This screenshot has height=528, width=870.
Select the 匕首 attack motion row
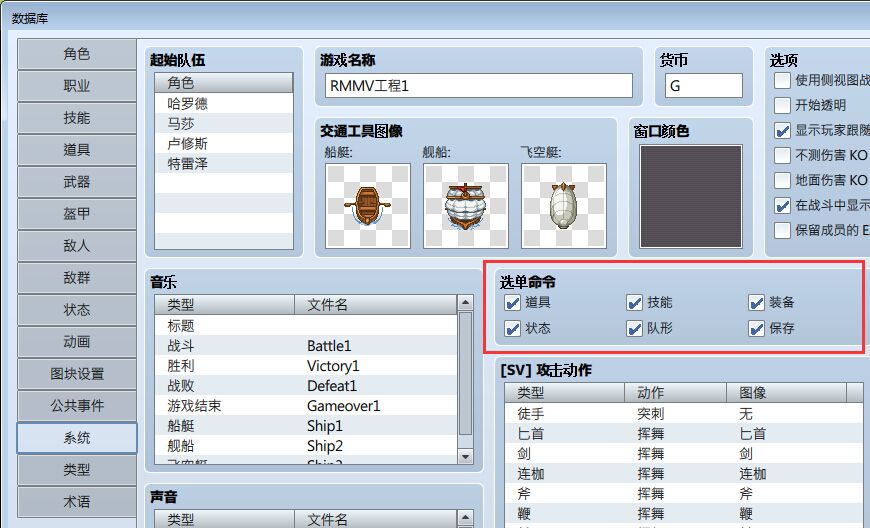point(684,434)
